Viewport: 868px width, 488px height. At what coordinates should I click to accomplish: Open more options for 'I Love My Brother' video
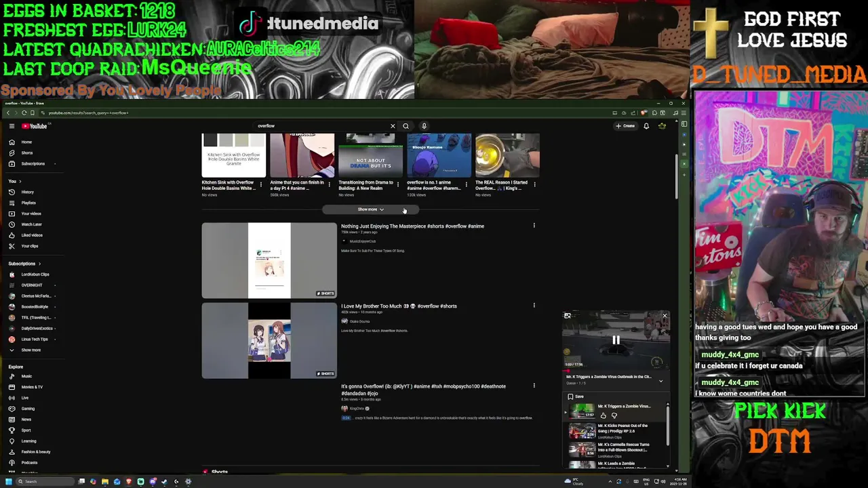[x=534, y=306]
